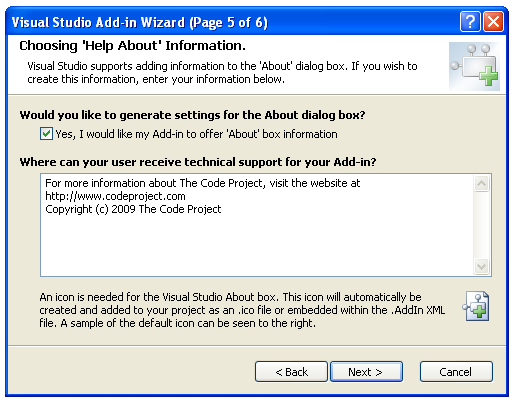The width and height of the screenshot is (513, 401).
Task: Click the 'For more information about The Code Project' line
Action: (203, 183)
